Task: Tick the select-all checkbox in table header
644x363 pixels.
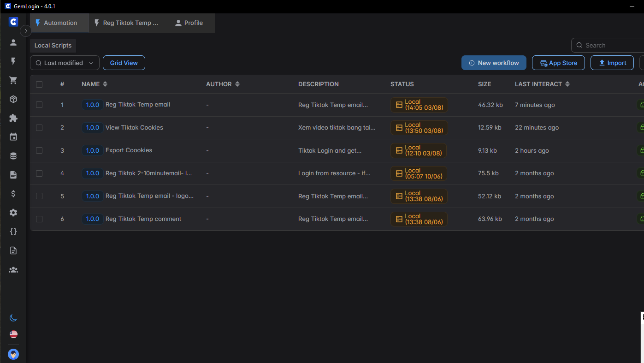Action: click(x=39, y=84)
